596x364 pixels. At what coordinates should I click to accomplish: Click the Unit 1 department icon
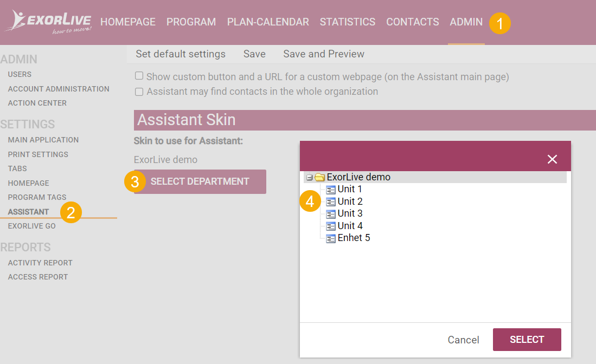point(331,190)
